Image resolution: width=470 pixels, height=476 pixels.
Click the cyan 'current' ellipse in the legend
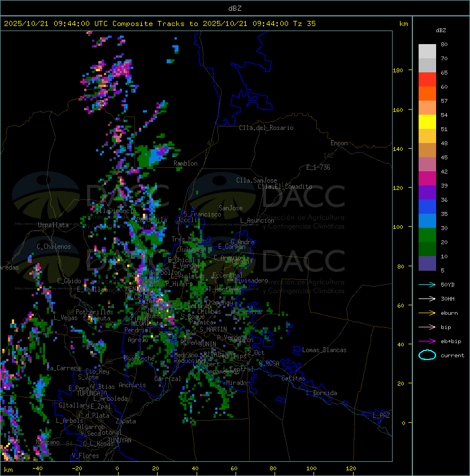tap(427, 355)
